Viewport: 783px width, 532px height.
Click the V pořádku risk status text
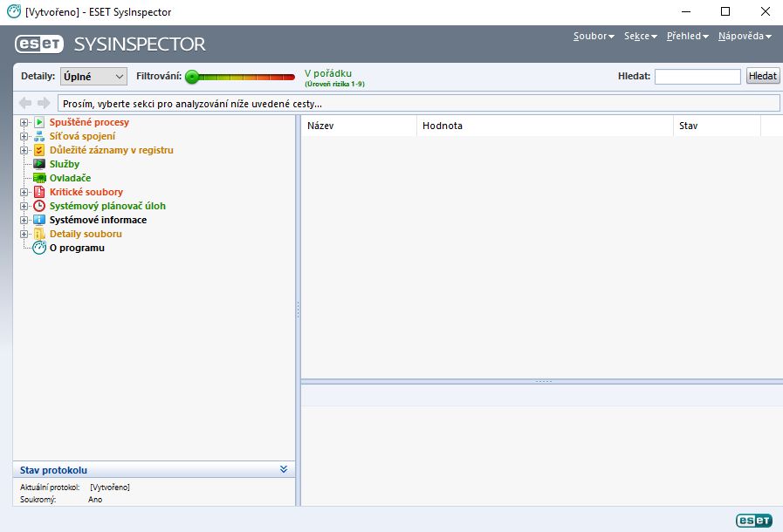tap(328, 73)
